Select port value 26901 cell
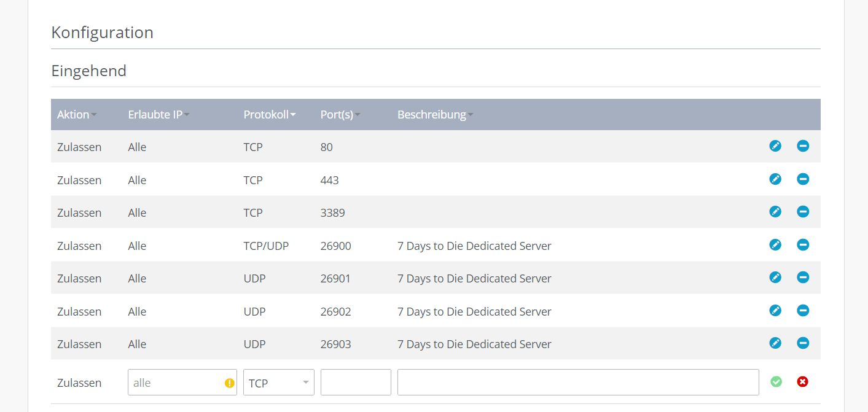Screen dimensions: 868x412 pos(336,279)
